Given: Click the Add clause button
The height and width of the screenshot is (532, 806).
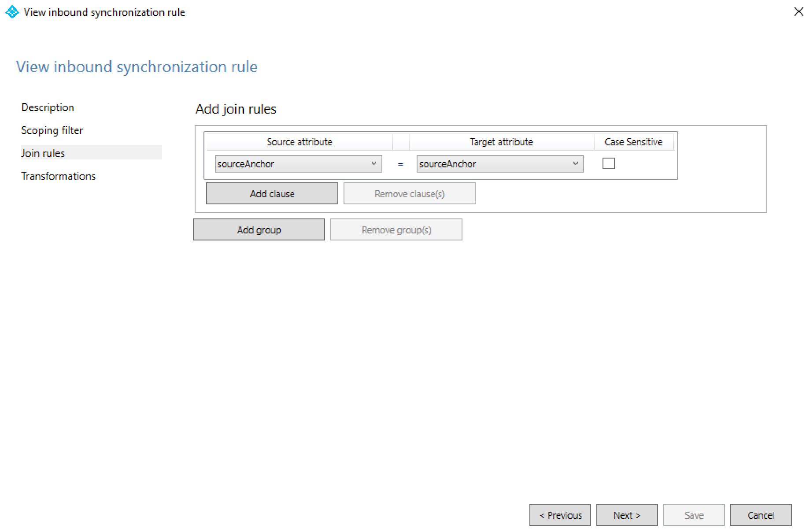Looking at the screenshot, I should click(272, 194).
